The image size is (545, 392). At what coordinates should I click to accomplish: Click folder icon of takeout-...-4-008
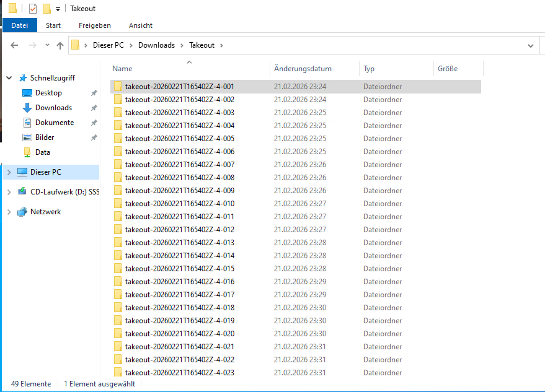coord(118,178)
